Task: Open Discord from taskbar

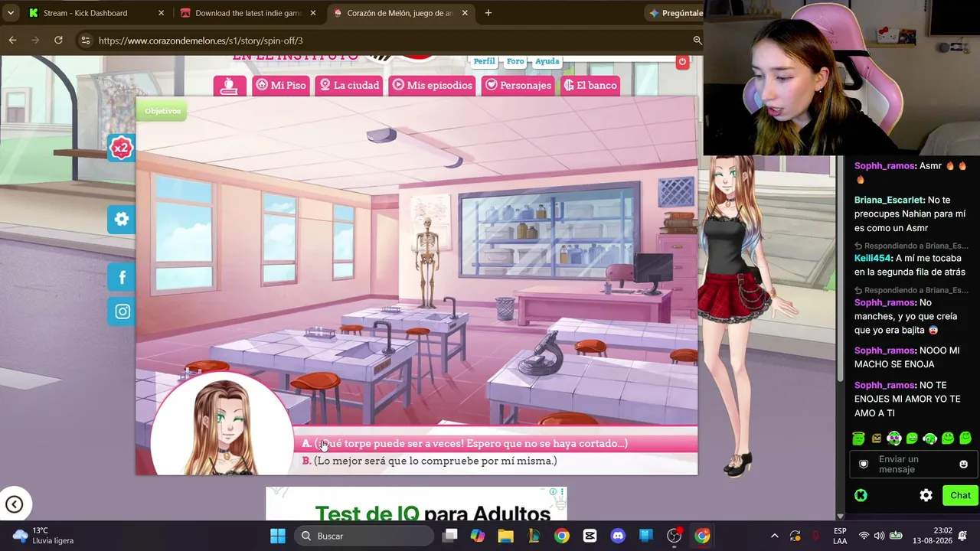Action: point(618,536)
